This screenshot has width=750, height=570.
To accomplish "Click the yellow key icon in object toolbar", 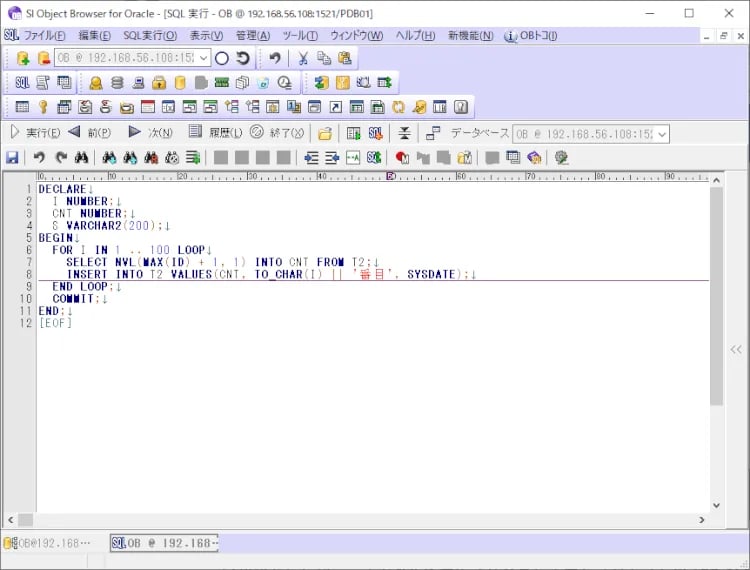I will click(x=43, y=107).
